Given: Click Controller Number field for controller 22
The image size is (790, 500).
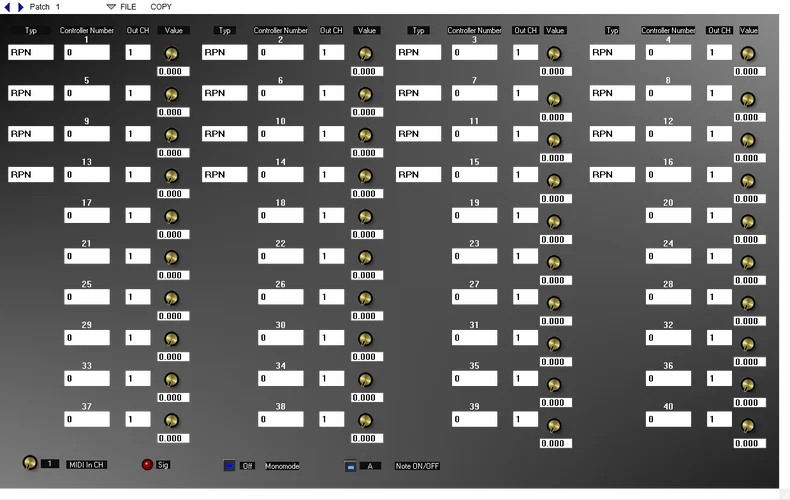Looking at the screenshot, I should tap(281, 257).
